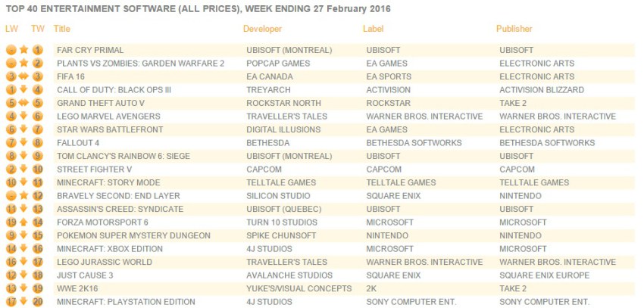
Task: Click the up arrow beside Forza Motorsport 6
Action: click(23, 222)
